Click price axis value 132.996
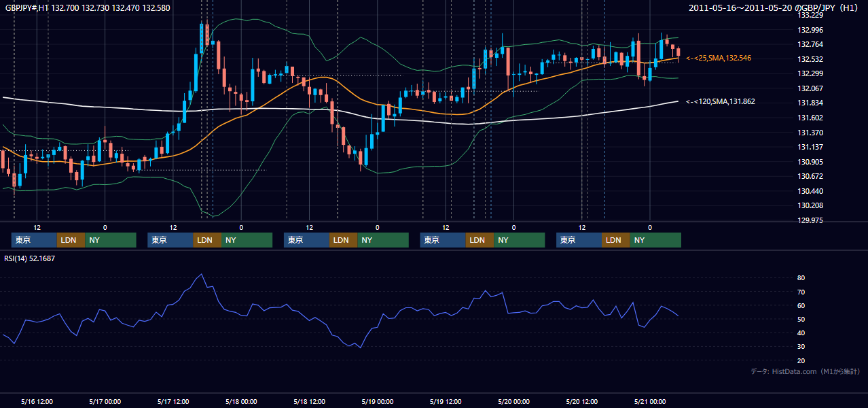Screen dimensions: 868x408 (810, 30)
